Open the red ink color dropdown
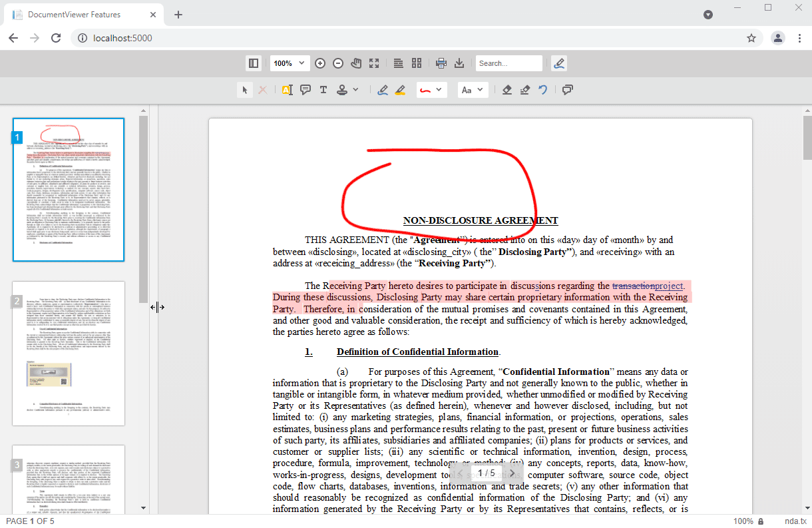812x528 pixels. coord(431,90)
